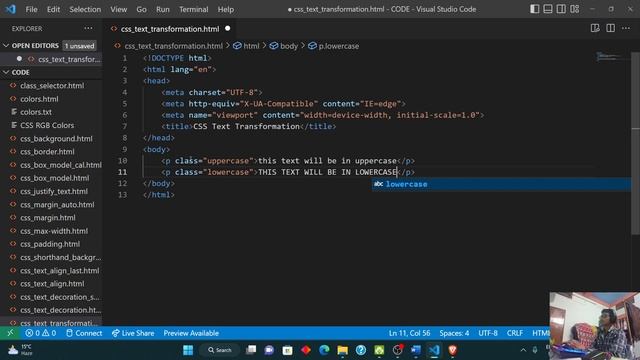Open Windows Start menu
This screenshot has height=360, width=640.
coord(188,350)
